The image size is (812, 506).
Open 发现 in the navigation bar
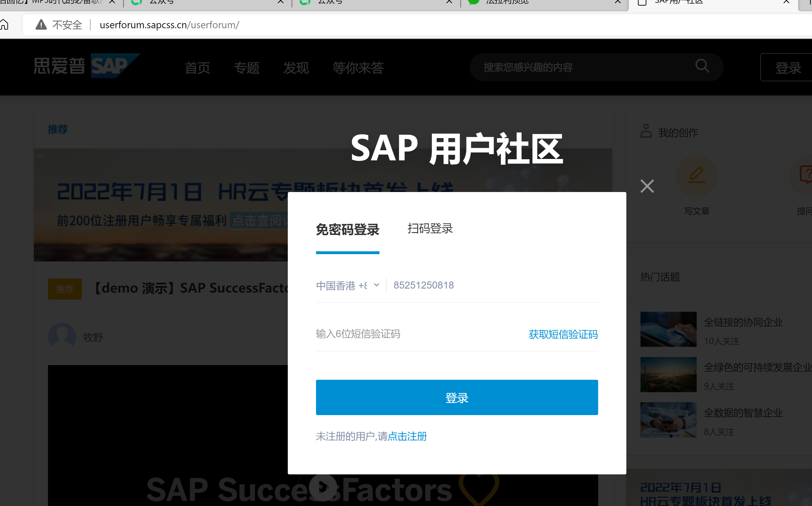(296, 68)
